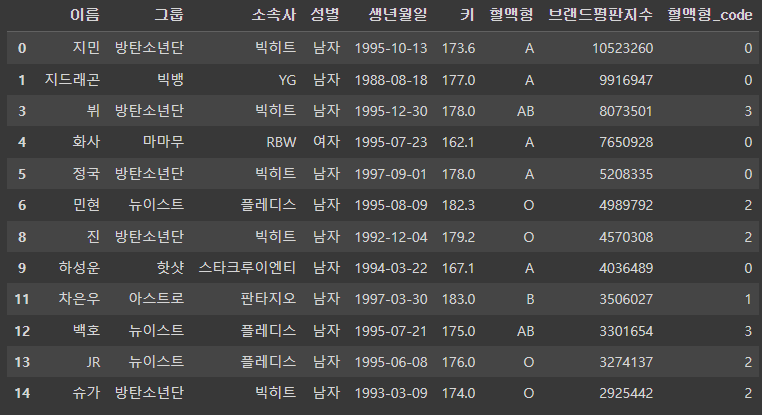The height and width of the screenshot is (415, 762).
Task: Click brand index value 3506027
Action: coord(626,299)
